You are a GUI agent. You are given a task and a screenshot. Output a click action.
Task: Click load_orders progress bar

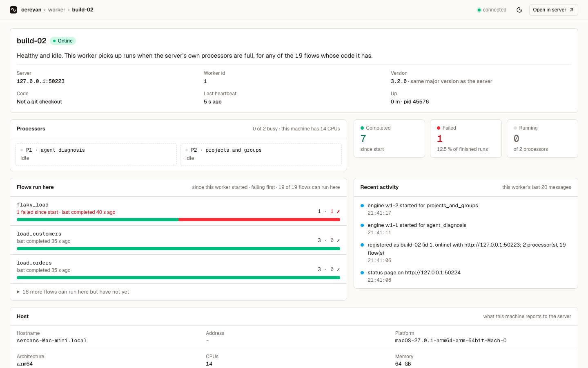click(x=178, y=278)
